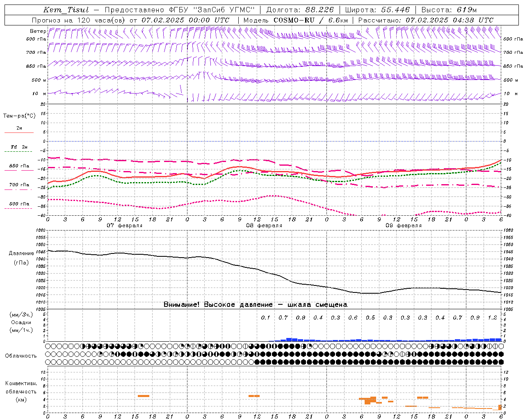
Task: Click the Kem_Tisul station title
Action: tap(66, 10)
